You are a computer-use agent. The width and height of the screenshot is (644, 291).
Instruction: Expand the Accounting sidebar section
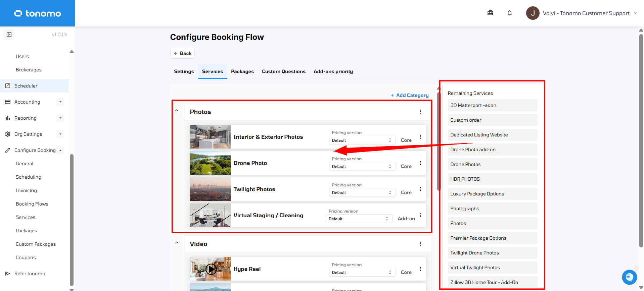(x=60, y=102)
